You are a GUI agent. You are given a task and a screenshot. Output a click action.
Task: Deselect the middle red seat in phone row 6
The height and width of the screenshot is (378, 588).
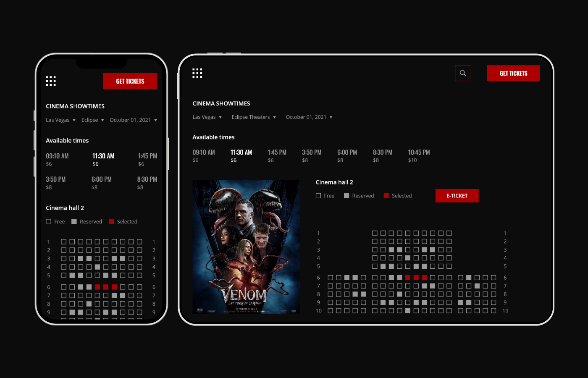[106, 287]
